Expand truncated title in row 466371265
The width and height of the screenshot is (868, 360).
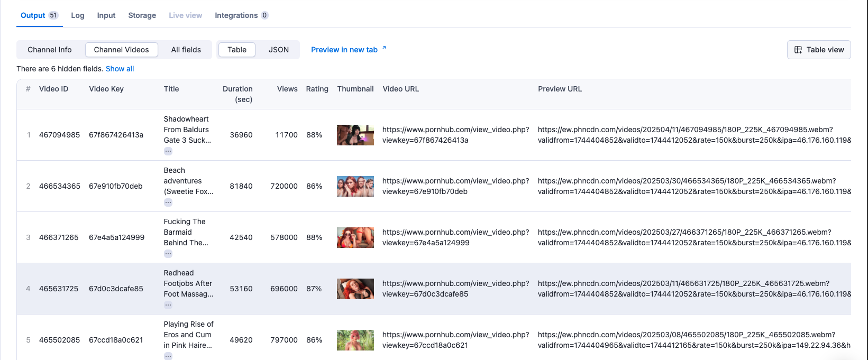point(168,254)
